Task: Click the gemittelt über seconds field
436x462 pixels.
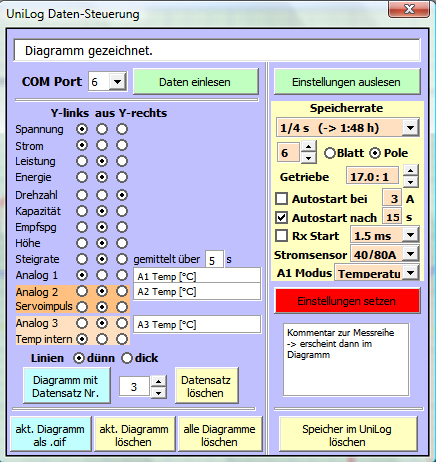Action: point(214,259)
